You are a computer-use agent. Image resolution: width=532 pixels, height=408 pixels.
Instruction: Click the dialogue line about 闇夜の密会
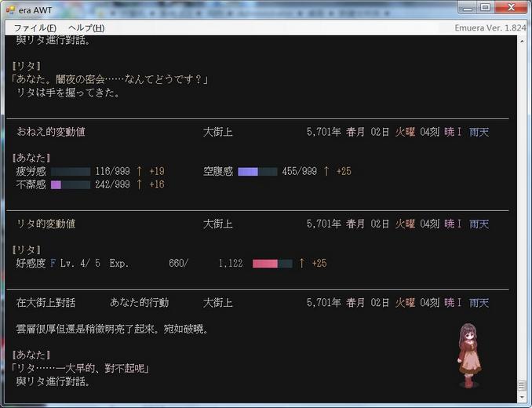point(110,79)
